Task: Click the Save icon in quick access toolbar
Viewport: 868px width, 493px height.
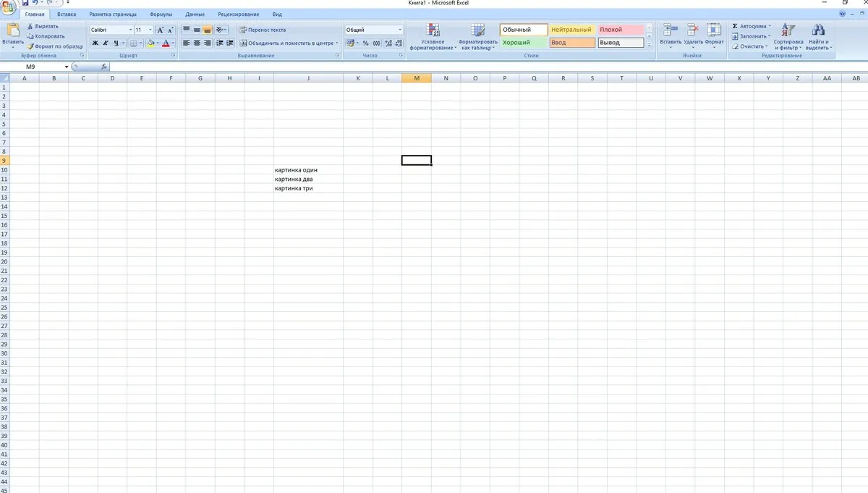Action: [25, 4]
